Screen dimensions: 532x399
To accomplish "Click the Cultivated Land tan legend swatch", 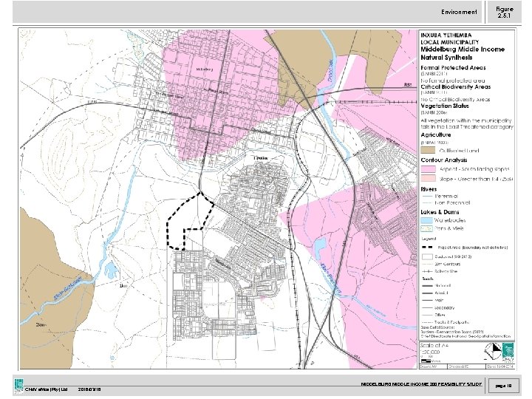I will (x=428, y=151).
